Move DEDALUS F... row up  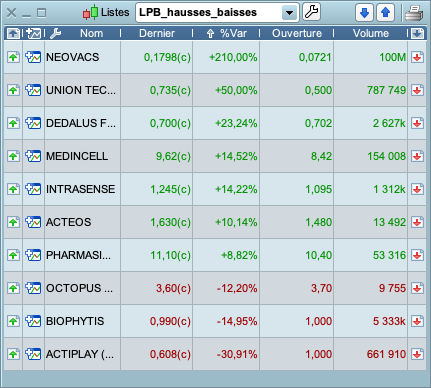click(x=13, y=123)
